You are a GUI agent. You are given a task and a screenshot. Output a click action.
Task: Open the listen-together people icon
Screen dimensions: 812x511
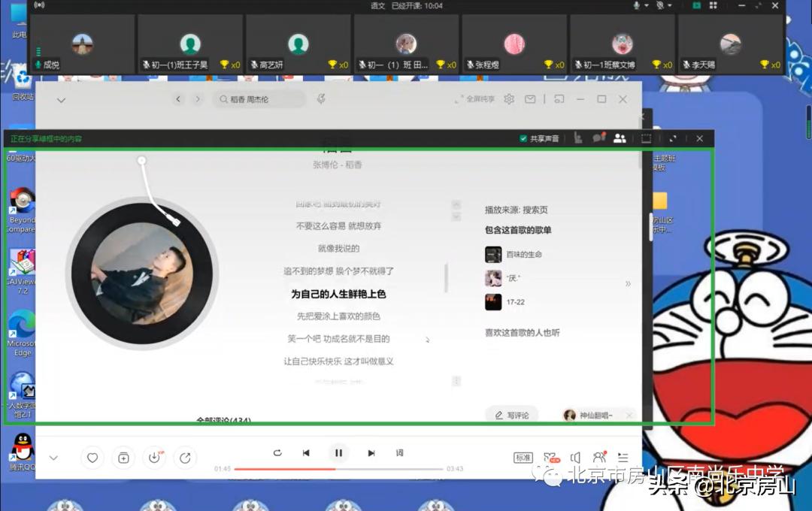pos(599,457)
